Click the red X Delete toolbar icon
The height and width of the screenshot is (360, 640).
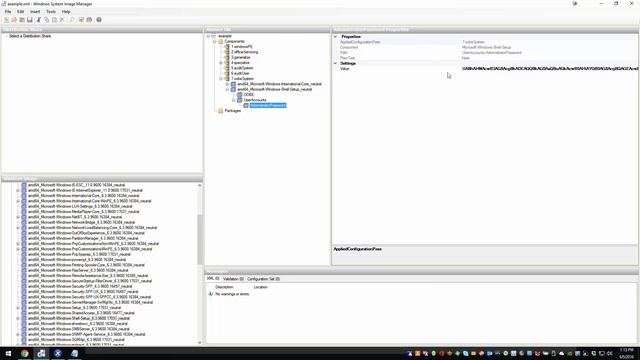coord(62,20)
